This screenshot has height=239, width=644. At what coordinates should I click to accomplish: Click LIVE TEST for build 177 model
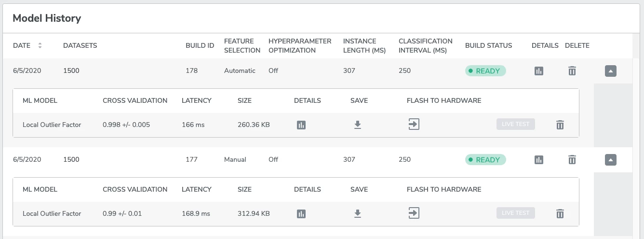(516, 213)
